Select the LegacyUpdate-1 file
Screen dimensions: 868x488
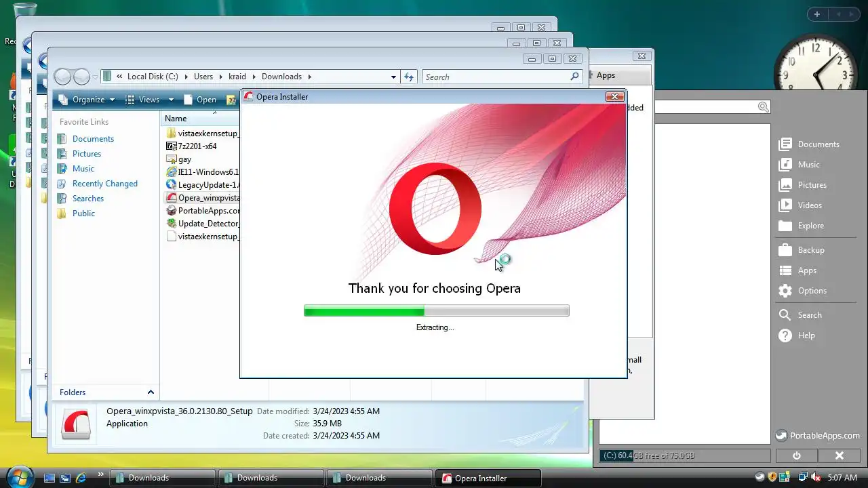tap(202, 185)
